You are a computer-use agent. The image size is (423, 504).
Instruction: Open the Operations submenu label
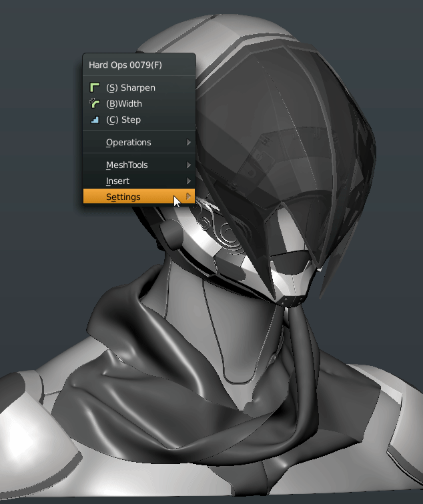click(128, 142)
